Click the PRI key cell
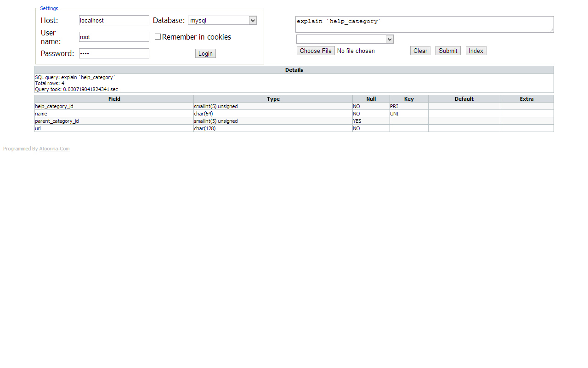 click(409, 106)
